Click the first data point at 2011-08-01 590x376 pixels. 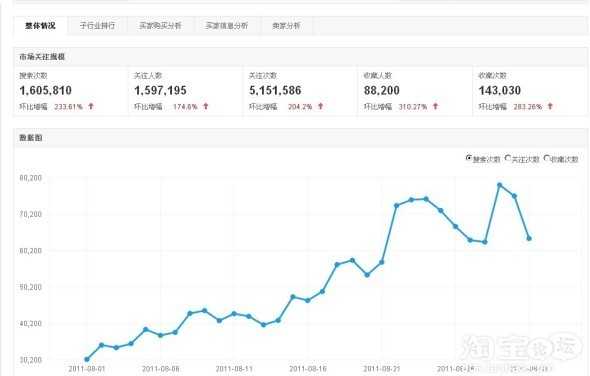click(87, 359)
